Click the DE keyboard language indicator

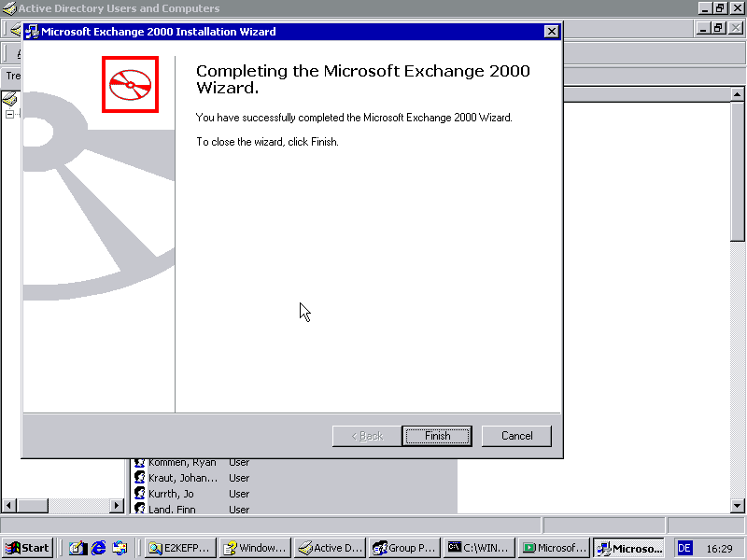[x=684, y=548]
